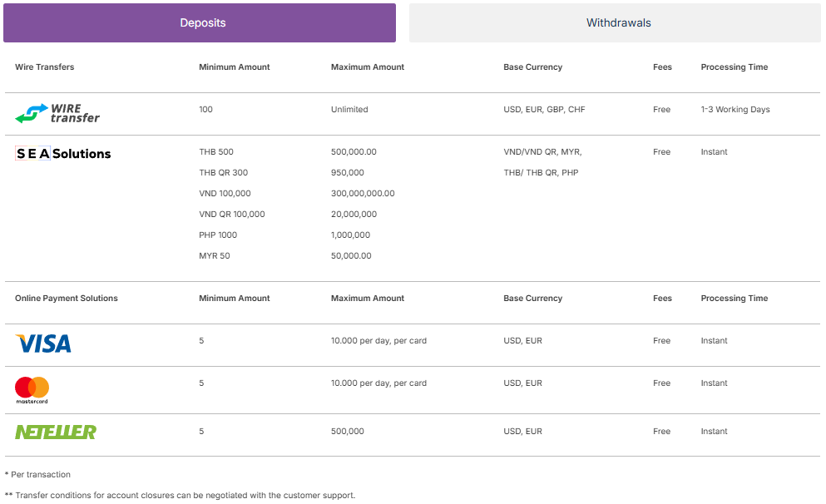Click the Neteller 500,000 maximum amount
This screenshot has height=504, width=826.
(347, 432)
